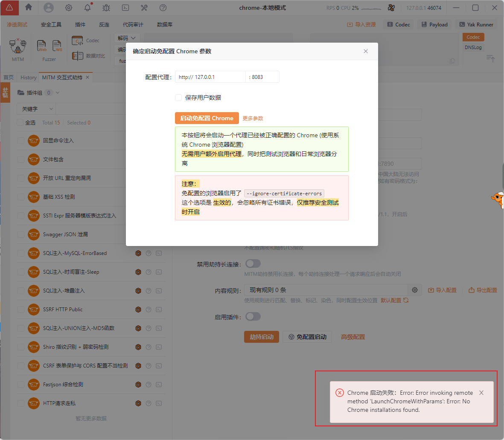Open the wrench tools icon in the title bar
The image size is (504, 440).
click(144, 8)
